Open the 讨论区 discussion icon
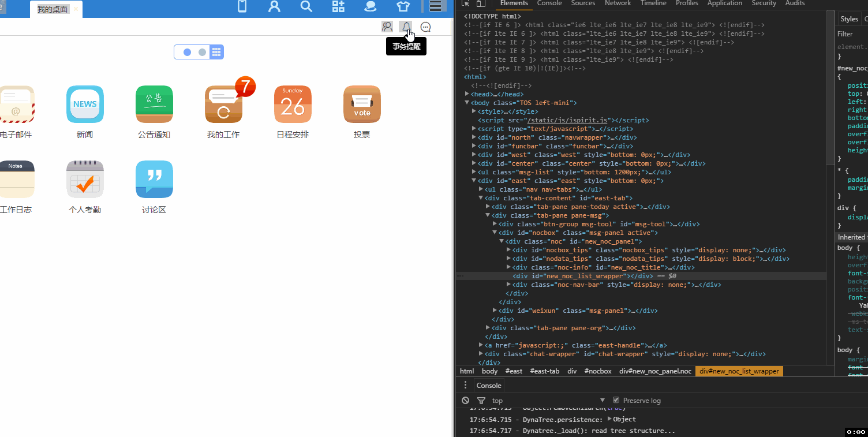The width and height of the screenshot is (868, 437). [x=154, y=180]
